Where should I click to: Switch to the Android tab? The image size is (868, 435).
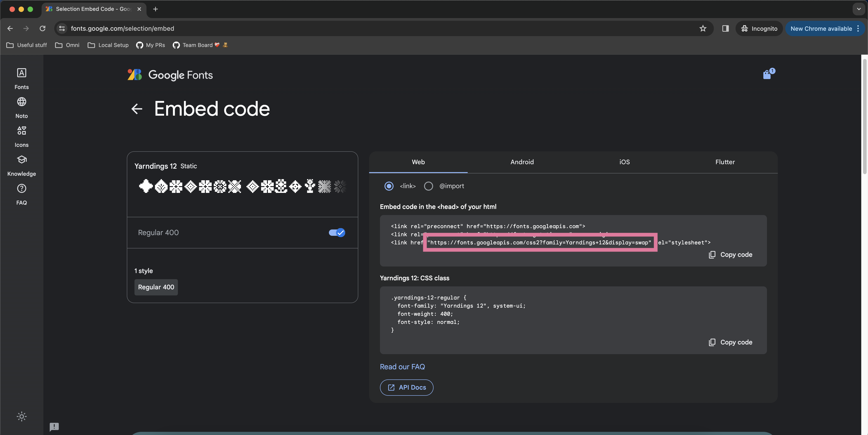coord(522,162)
